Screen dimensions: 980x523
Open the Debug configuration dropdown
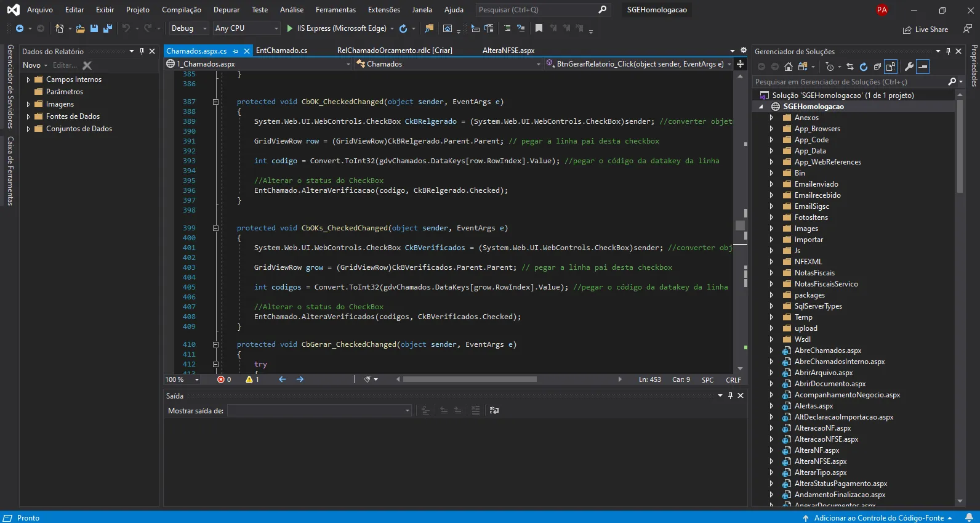[189, 28]
